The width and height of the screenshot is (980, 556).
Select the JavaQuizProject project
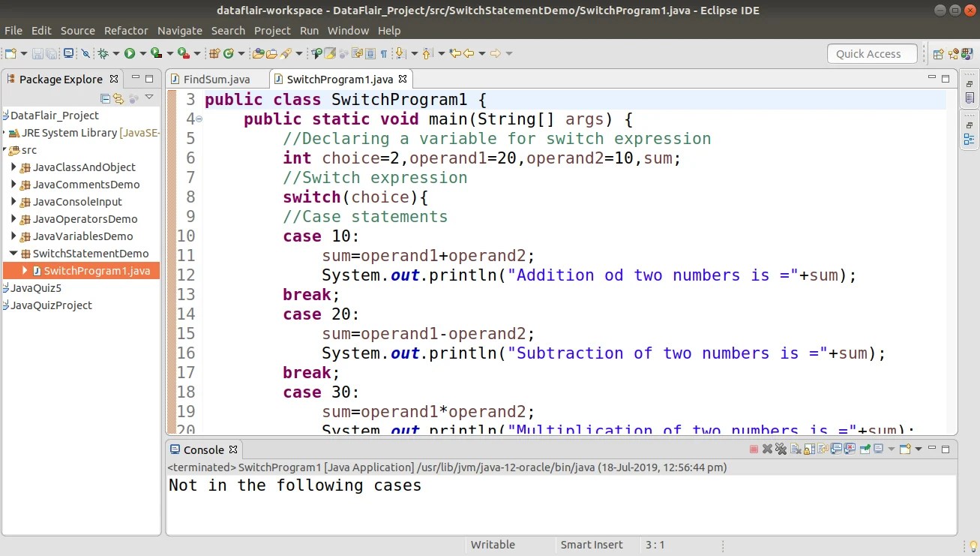[x=51, y=305]
